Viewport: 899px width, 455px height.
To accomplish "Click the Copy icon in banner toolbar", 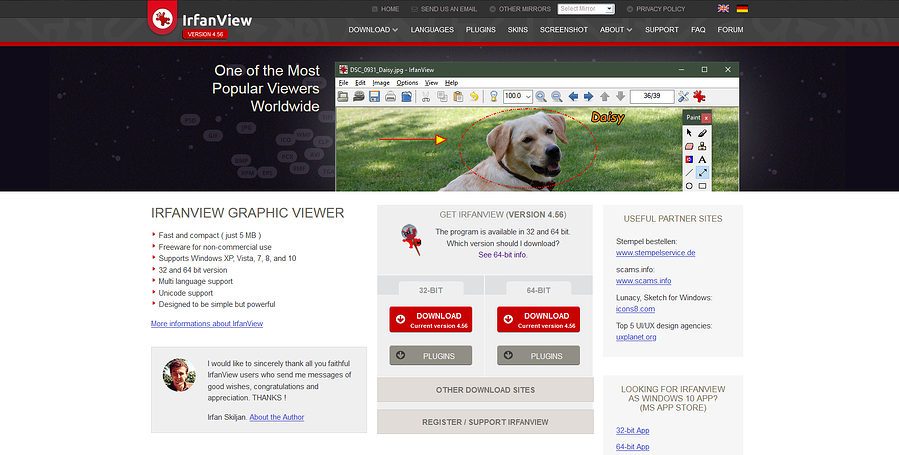I will coord(442,96).
